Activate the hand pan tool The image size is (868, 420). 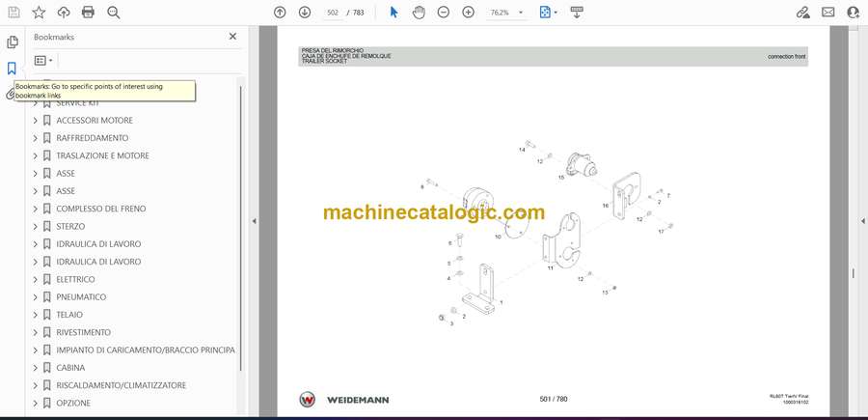click(419, 13)
